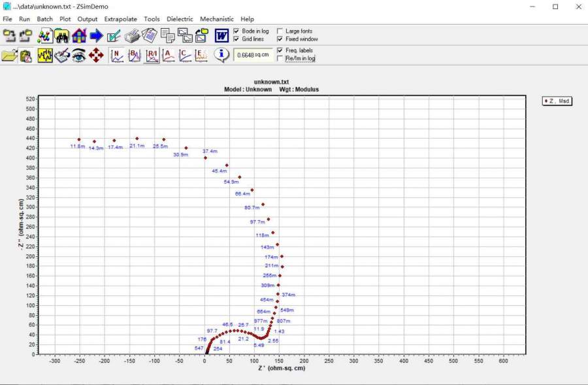Open the yellow folder icon
This screenshot has width=588, height=385.
pos(9,55)
